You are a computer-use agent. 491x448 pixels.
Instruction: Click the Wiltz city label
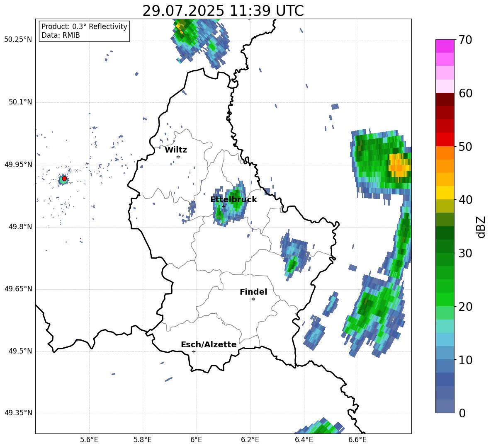coord(176,150)
